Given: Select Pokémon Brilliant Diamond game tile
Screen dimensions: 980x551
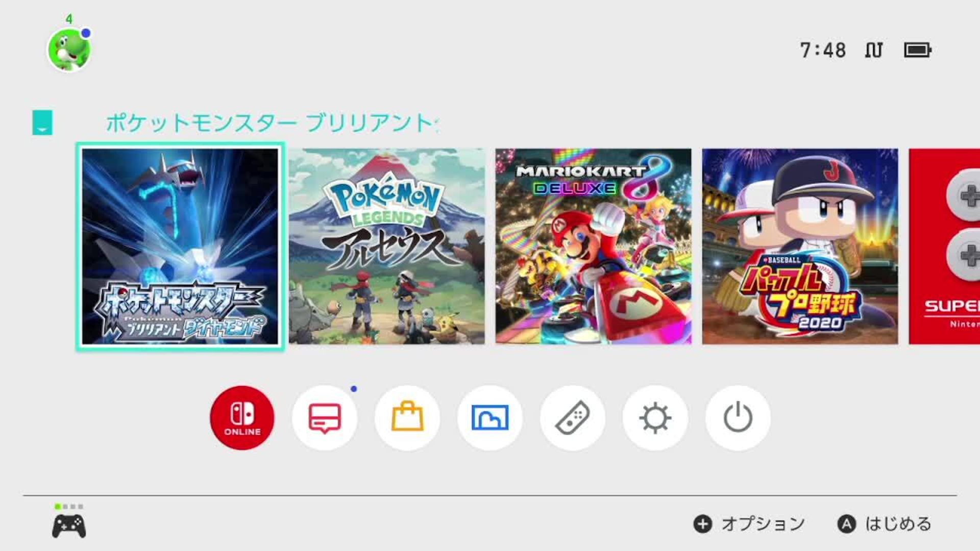Looking at the screenshot, I should [x=180, y=246].
